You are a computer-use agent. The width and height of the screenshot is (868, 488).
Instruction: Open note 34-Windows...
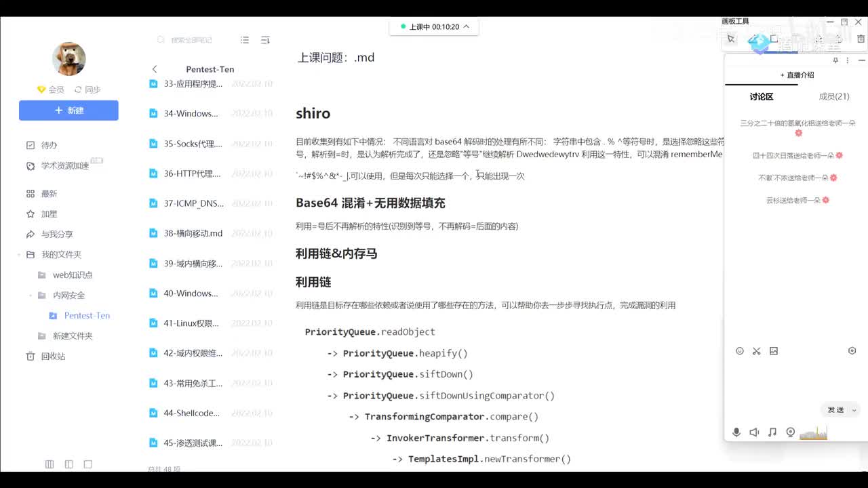(x=210, y=113)
